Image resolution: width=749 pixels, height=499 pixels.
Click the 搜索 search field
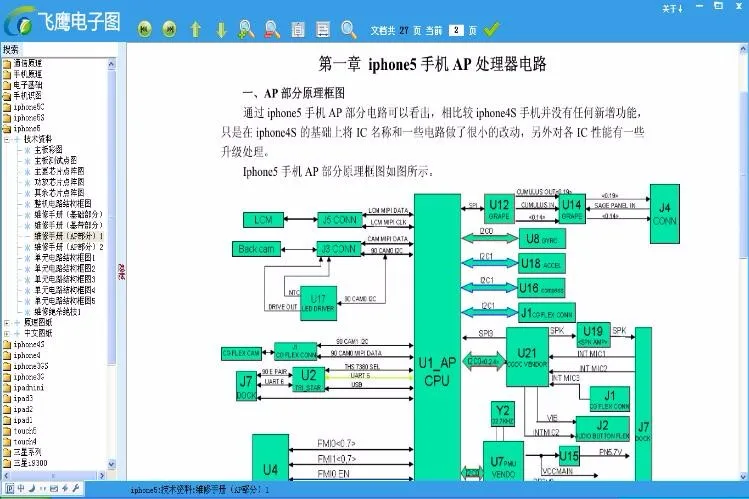[69, 50]
